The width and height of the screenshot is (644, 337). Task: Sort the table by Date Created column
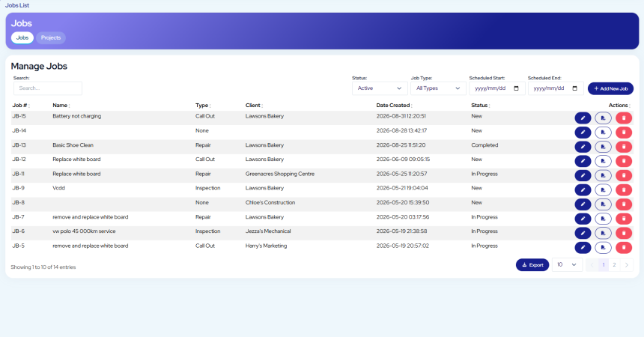click(395, 106)
